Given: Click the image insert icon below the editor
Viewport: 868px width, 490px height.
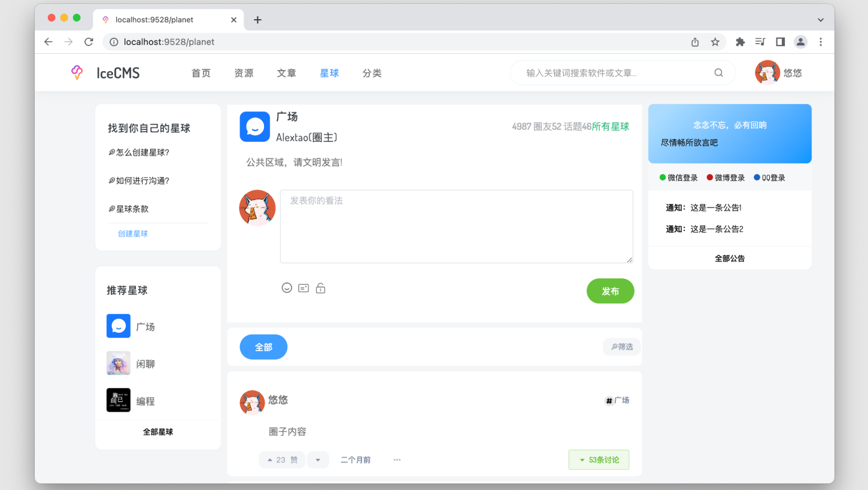Looking at the screenshot, I should [304, 288].
